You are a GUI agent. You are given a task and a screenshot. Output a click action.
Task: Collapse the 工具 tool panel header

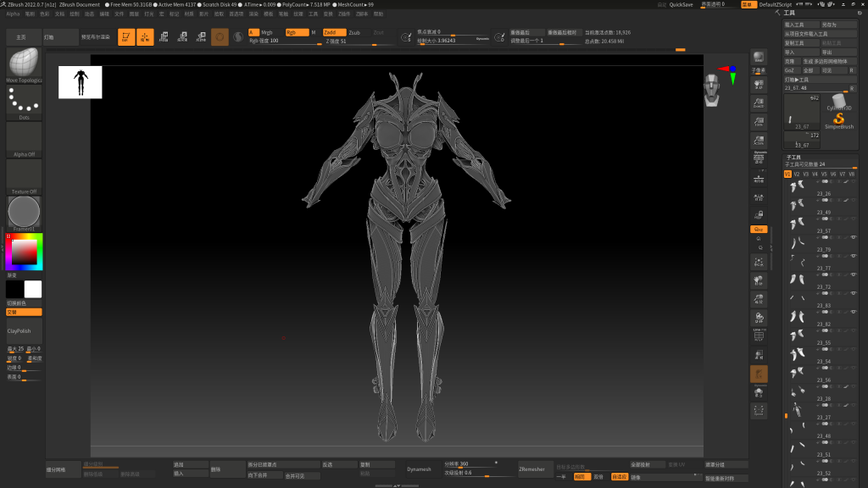[x=789, y=14]
